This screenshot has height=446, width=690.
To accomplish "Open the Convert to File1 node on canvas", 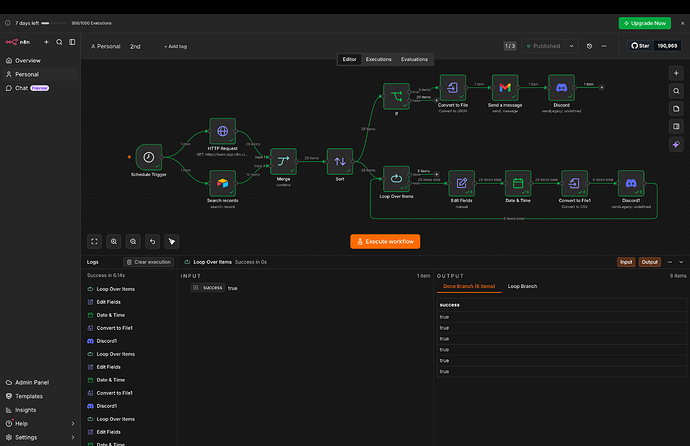I will (x=574, y=183).
